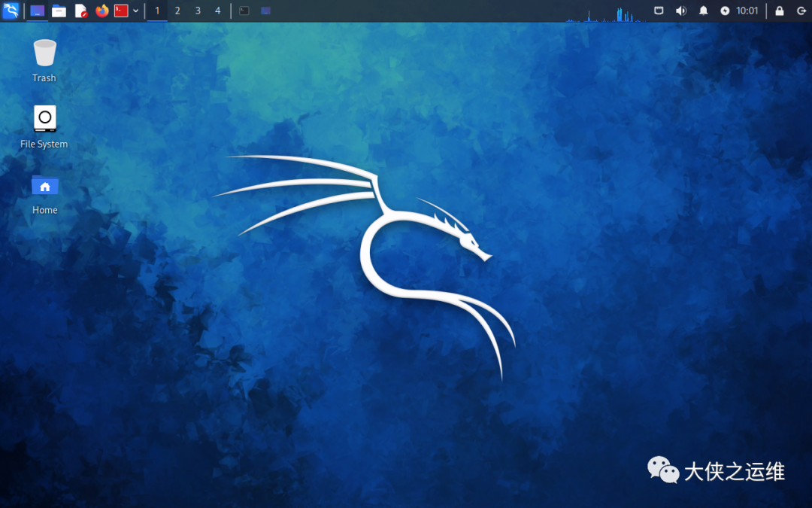Click the 10:01 clock

pos(747,11)
